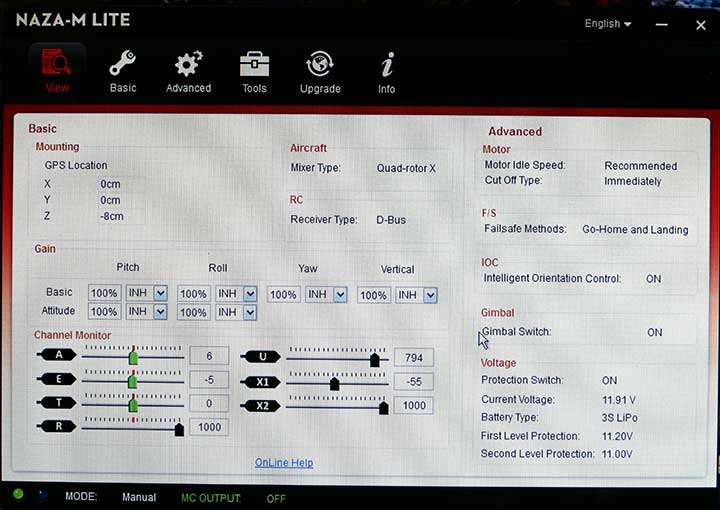Viewport: 720px width, 510px height.
Task: Expand the English language dropdown
Action: coord(608,24)
